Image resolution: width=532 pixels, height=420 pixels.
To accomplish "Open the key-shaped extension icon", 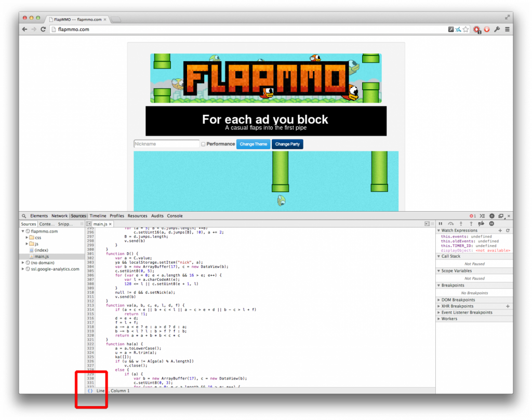I will tap(497, 30).
